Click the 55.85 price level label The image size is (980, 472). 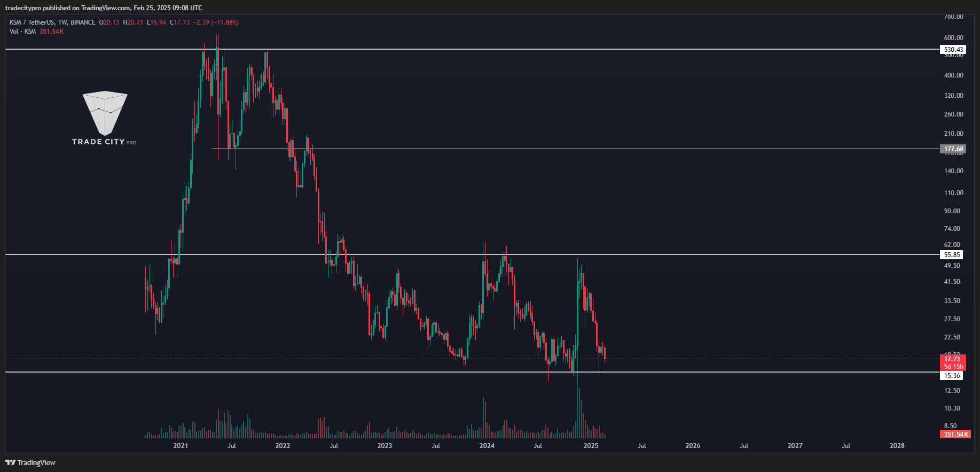(952, 255)
